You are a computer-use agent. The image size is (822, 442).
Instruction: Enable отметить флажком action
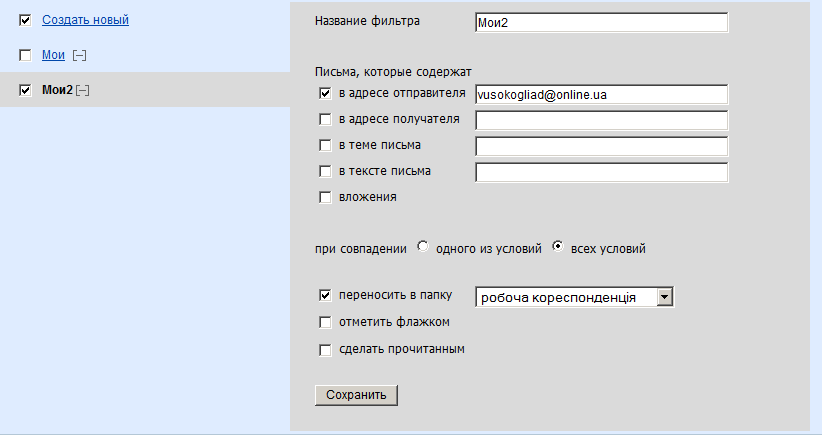click(325, 322)
